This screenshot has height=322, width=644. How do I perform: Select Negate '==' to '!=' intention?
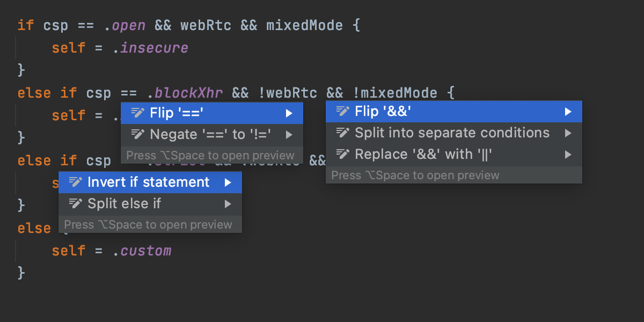pos(214,134)
